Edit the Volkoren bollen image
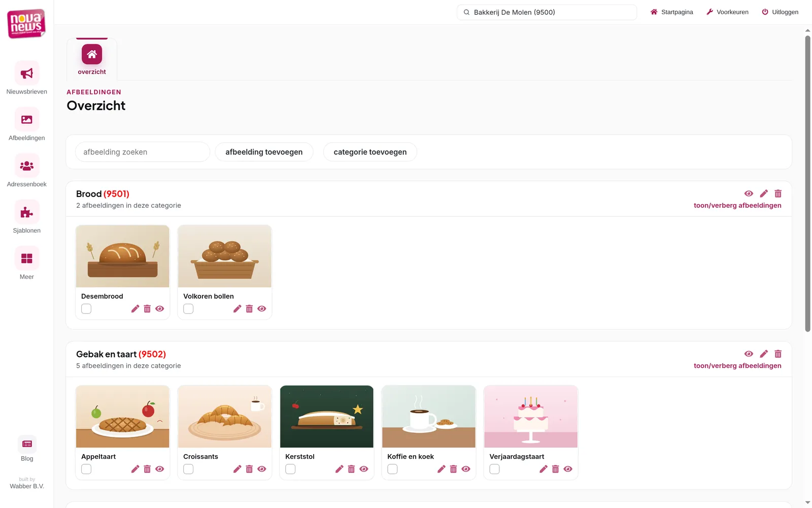The height and width of the screenshot is (508, 812). pyautogui.click(x=237, y=309)
